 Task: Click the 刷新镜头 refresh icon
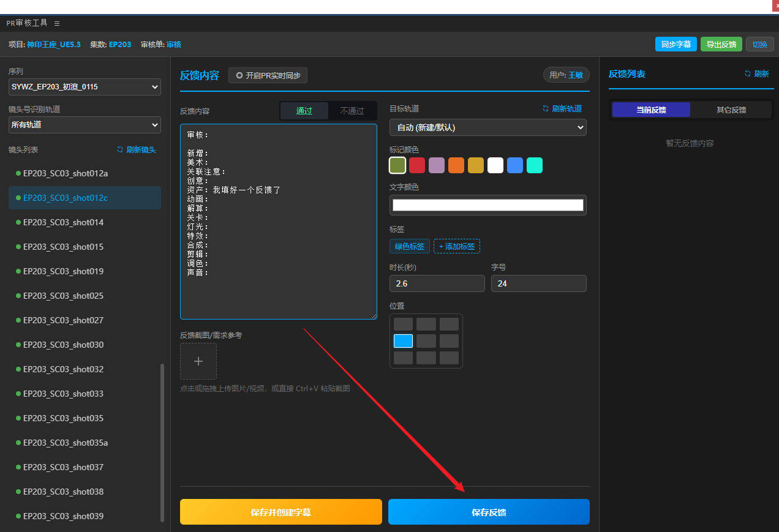click(121, 150)
